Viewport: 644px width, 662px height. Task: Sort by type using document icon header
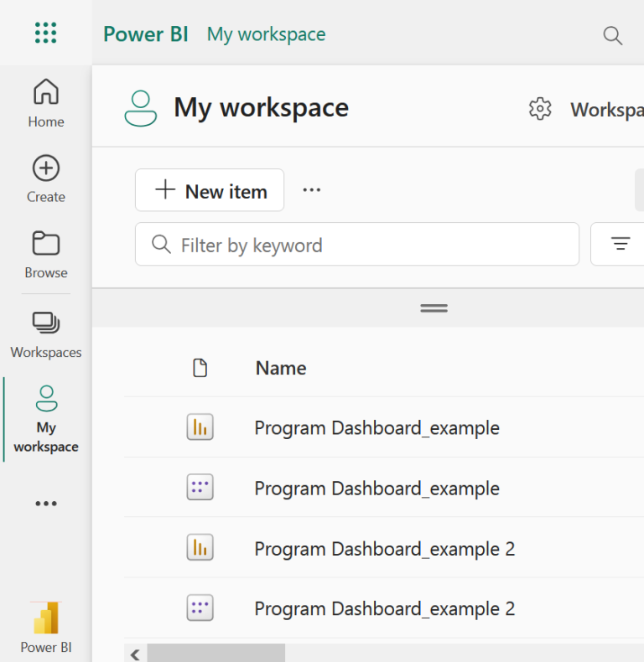pyautogui.click(x=200, y=368)
